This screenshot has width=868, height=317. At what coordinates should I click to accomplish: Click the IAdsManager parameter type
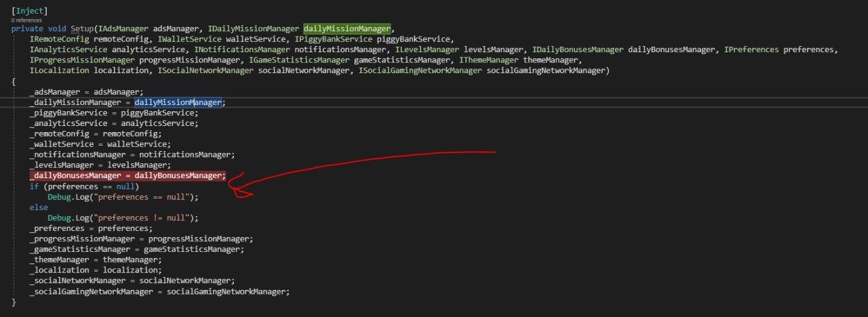pos(125,29)
